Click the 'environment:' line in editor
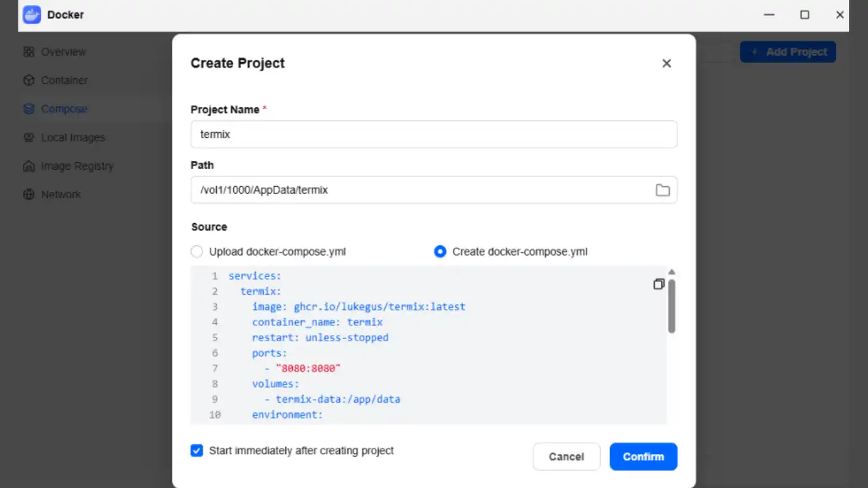 (x=288, y=415)
